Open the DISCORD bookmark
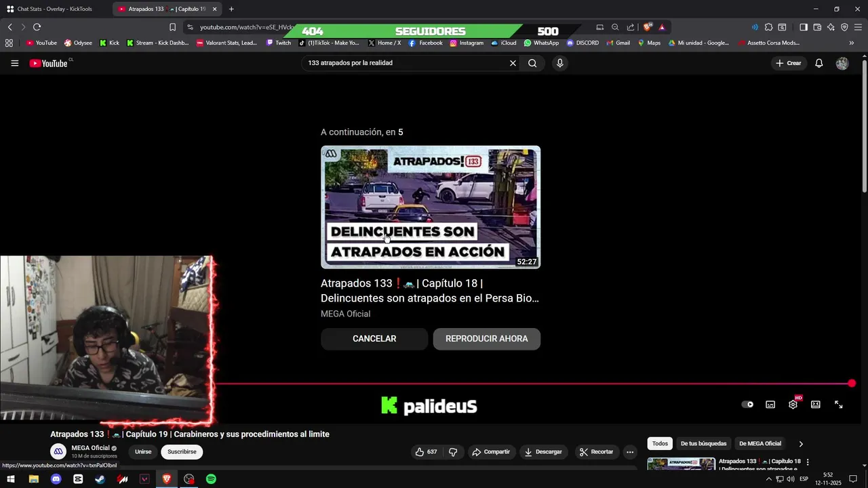868x488 pixels. click(583, 43)
